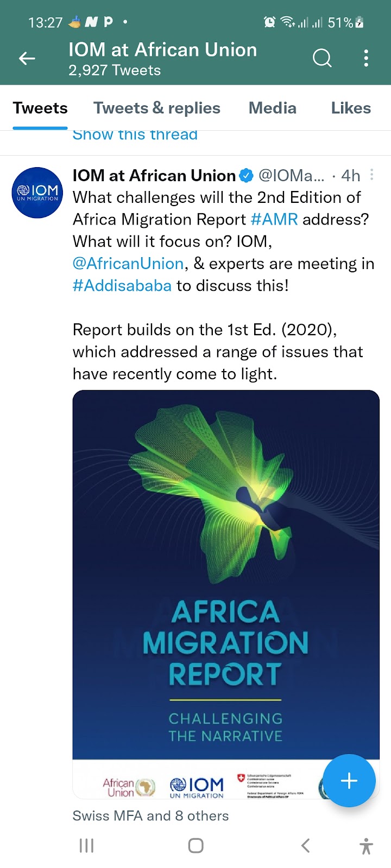Switch to the Media tab
The width and height of the screenshot is (391, 868).
coord(273,108)
